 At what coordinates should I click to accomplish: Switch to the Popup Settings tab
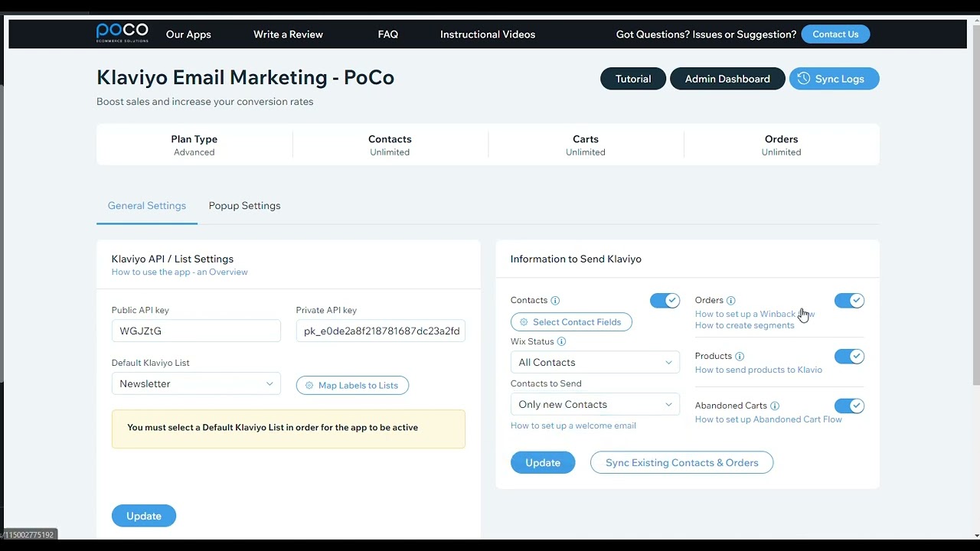click(x=244, y=206)
